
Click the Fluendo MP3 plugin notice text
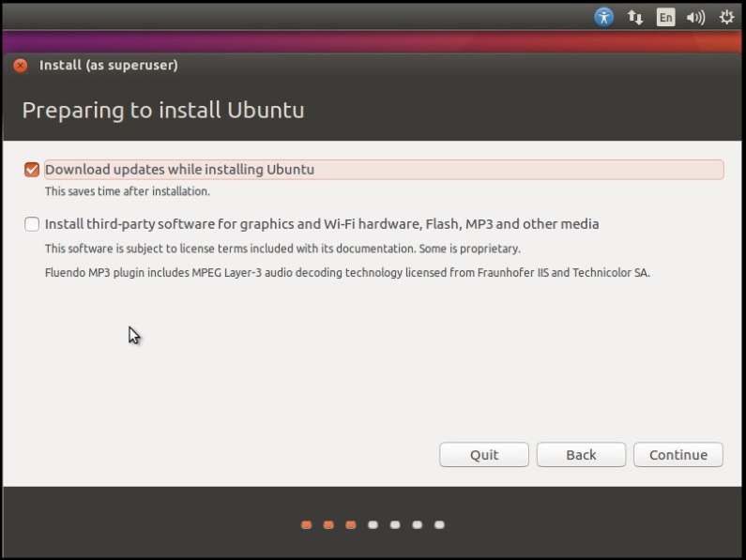point(347,273)
